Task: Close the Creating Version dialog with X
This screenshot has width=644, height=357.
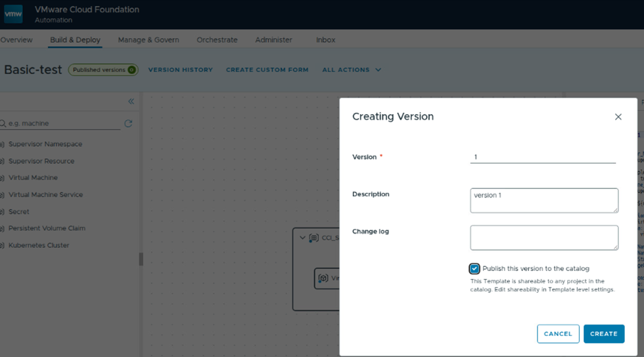Action: (x=618, y=117)
